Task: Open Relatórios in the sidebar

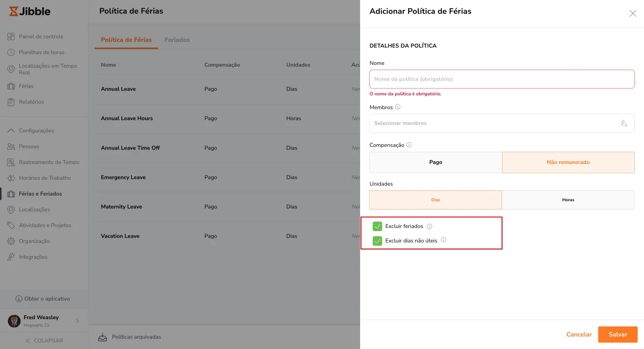Action: click(32, 102)
